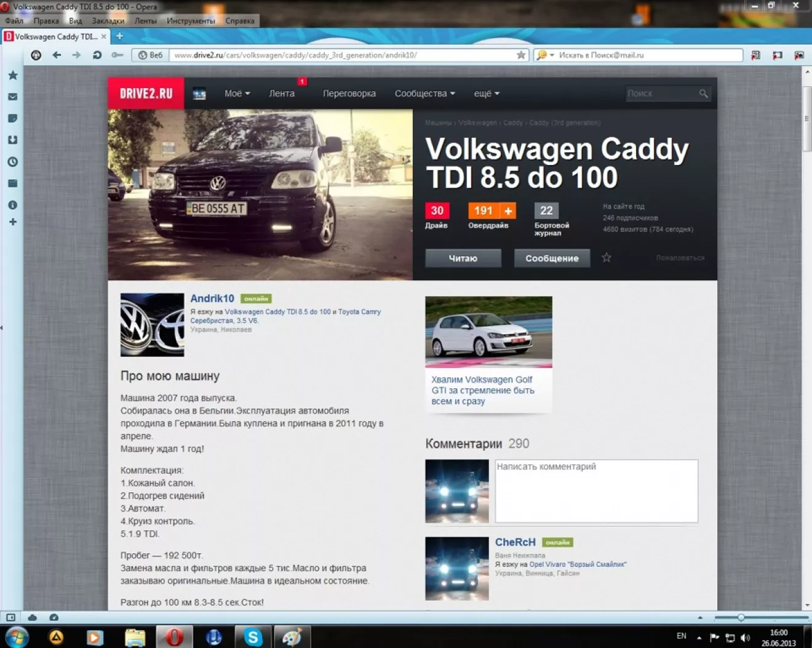Toggle panel button in status bar
812x648 pixels.
pos(10,617)
